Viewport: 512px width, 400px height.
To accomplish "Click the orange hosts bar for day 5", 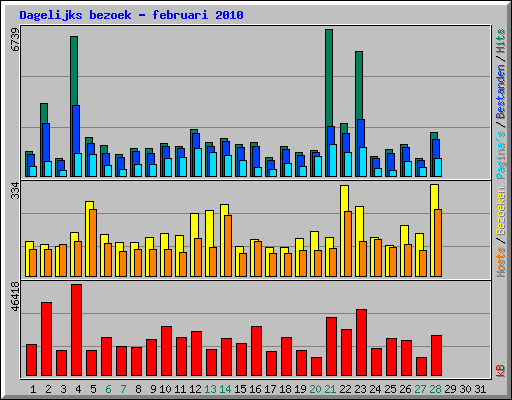I will click(x=93, y=243).
